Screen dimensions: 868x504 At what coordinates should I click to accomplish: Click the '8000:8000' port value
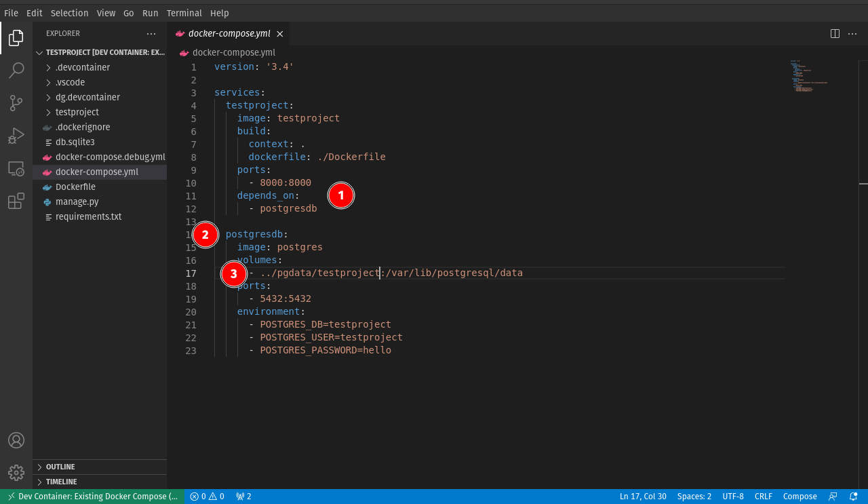(285, 183)
